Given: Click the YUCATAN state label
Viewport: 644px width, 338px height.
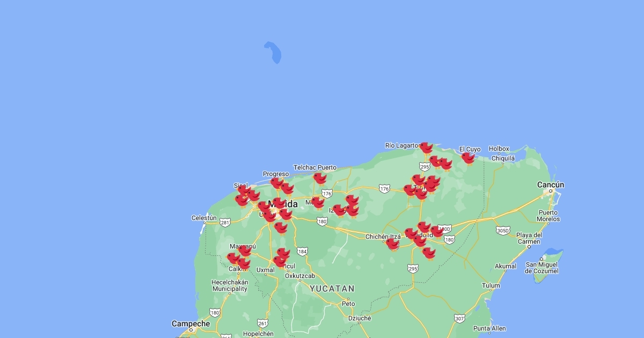Looking at the screenshot, I should pyautogui.click(x=332, y=289).
